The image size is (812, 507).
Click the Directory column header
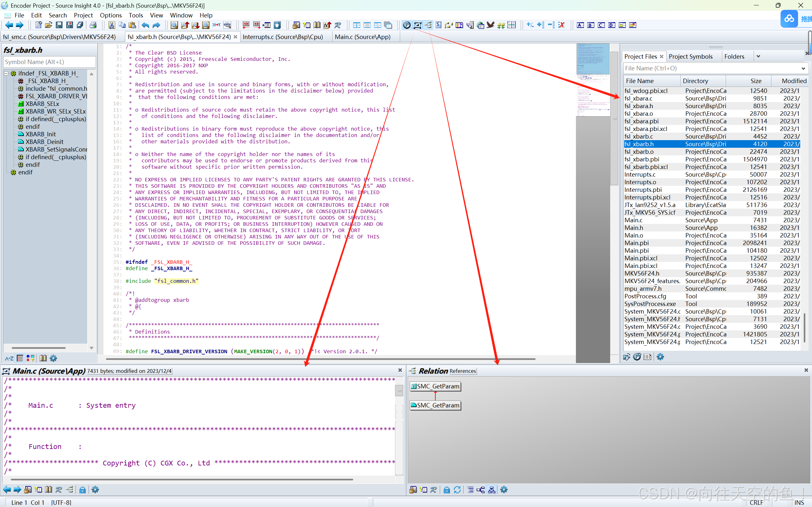pyautogui.click(x=703, y=81)
